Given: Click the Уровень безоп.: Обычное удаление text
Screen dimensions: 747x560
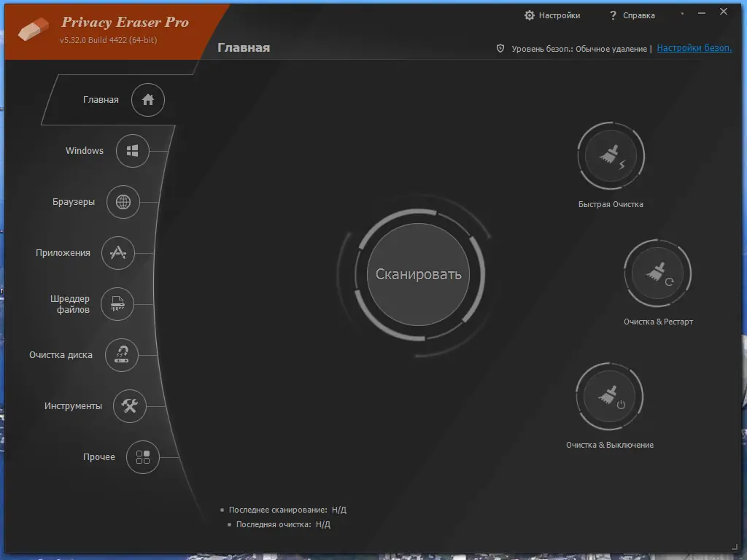Looking at the screenshot, I should [578, 49].
